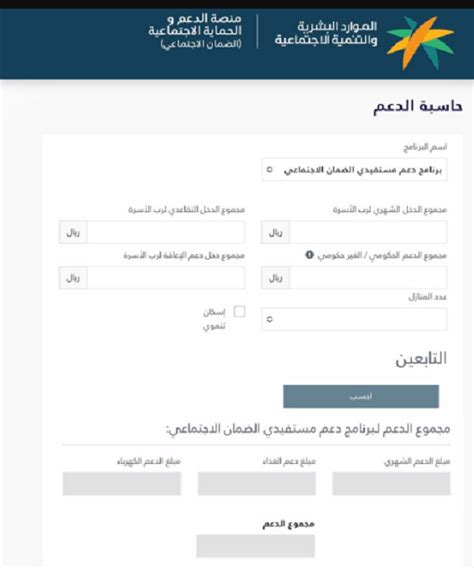Image resolution: width=474 pixels, height=568 pixels.
Task: Open the اسم البرنامج program dropdown
Action: 354,170
